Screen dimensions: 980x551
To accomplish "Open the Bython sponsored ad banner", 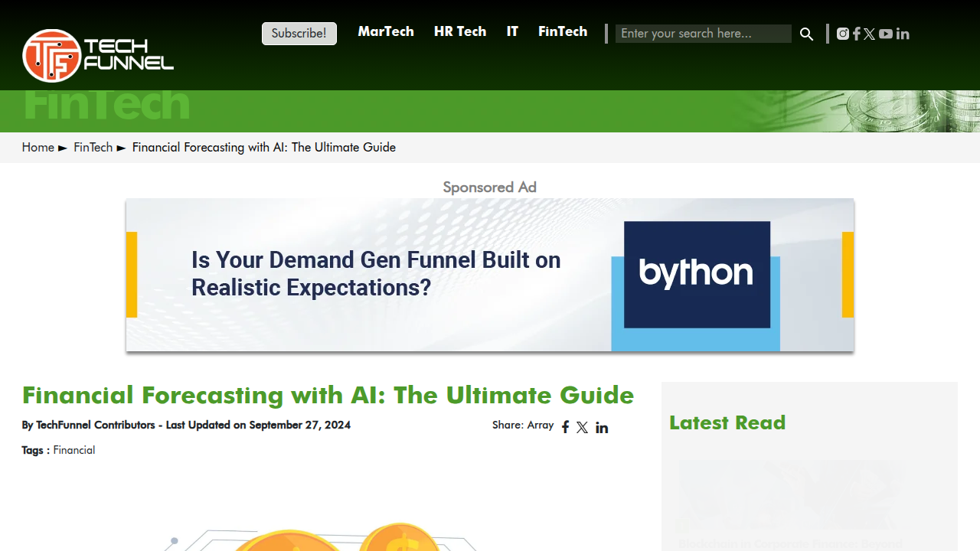I will tap(490, 275).
